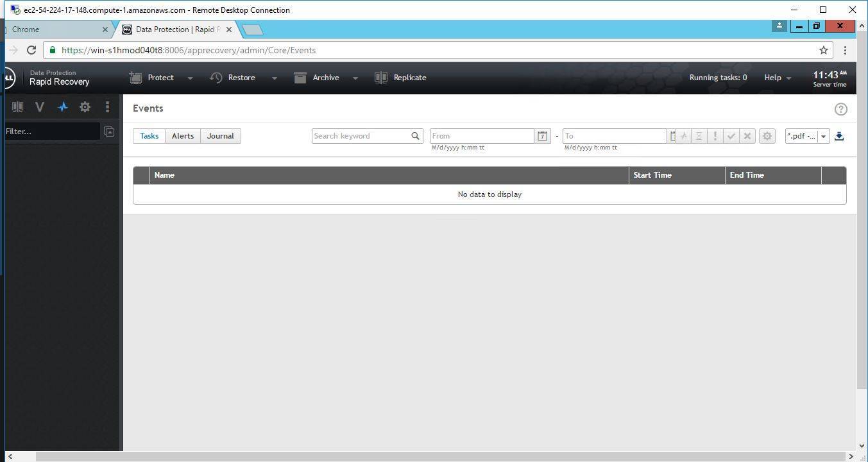Image resolution: width=868 pixels, height=462 pixels.
Task: Open sidebar Settings gear icon
Action: click(85, 107)
